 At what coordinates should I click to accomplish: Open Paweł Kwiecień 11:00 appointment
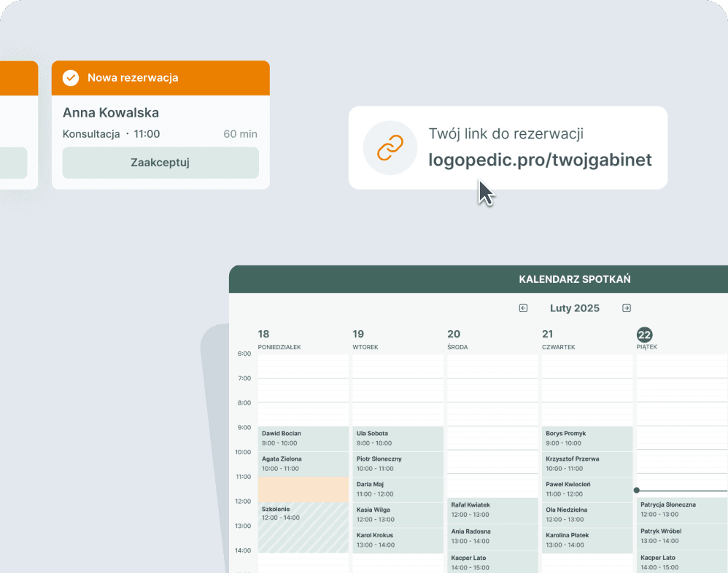click(587, 489)
